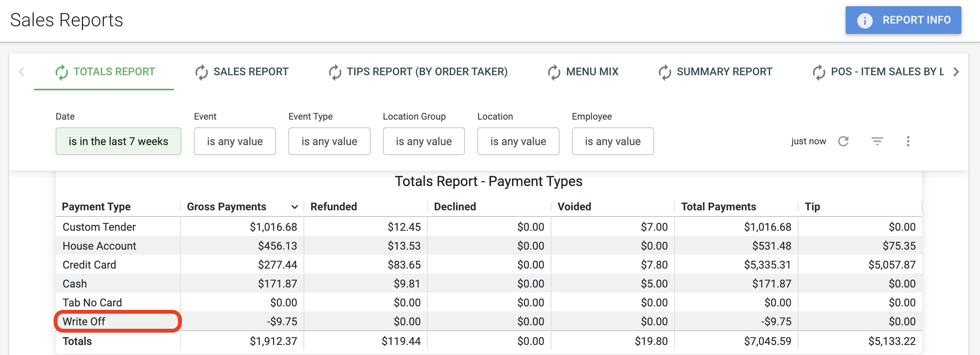Click the Totals Report refresh icon

click(x=62, y=72)
